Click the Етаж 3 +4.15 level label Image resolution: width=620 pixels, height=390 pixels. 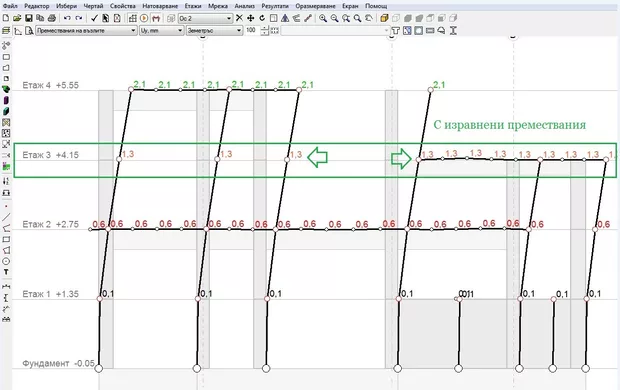(x=50, y=155)
